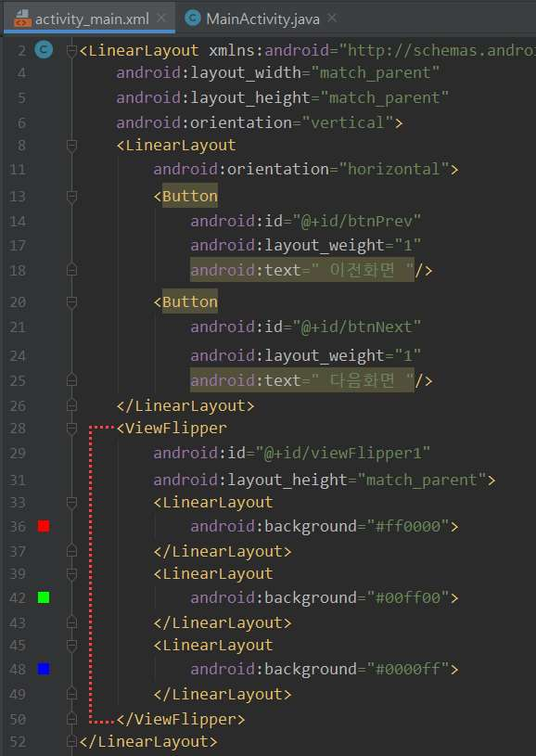
Task: Close the activity_main.xml tab
Action: coord(162,19)
